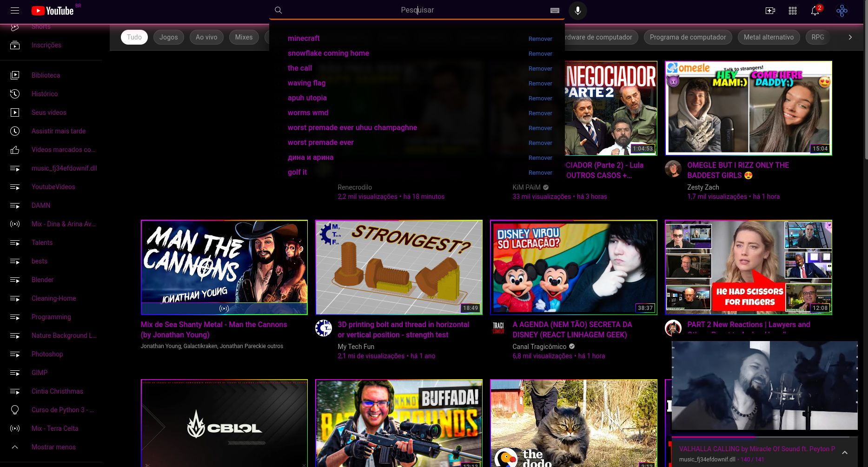Screen dimensions: 868x467
Task: Remove golf it from search history
Action: 540,172
